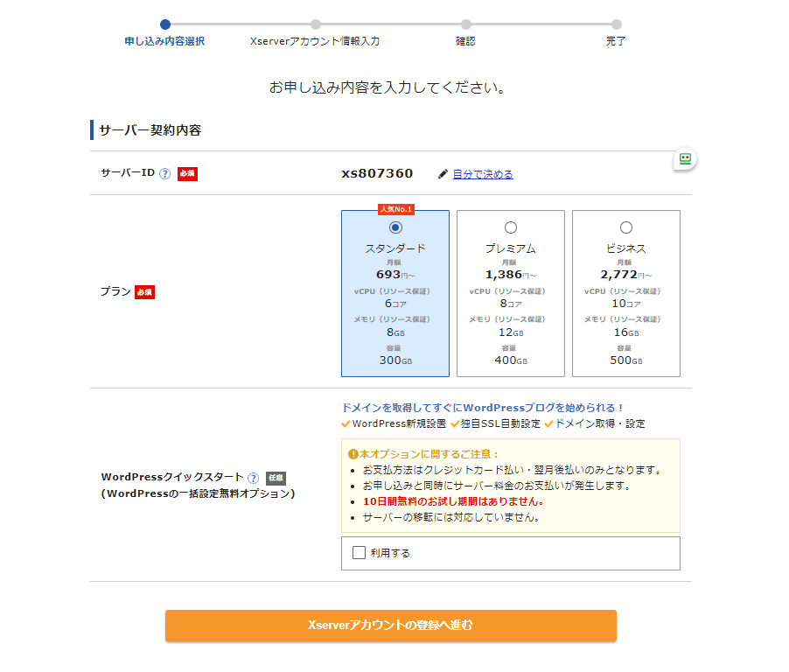Click the server ID text xs807360
This screenshot has height=672, width=789.
click(x=377, y=173)
